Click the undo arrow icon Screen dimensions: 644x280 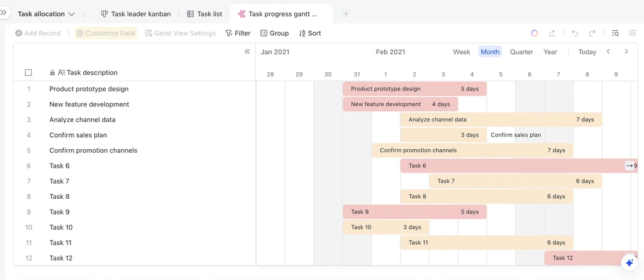(x=575, y=33)
